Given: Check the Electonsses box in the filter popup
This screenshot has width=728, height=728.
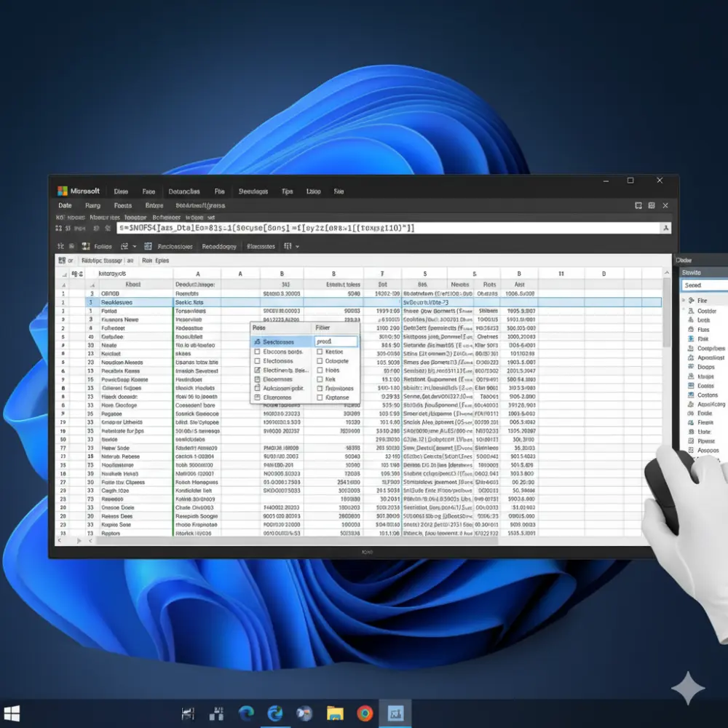Looking at the screenshot, I should point(258,361).
